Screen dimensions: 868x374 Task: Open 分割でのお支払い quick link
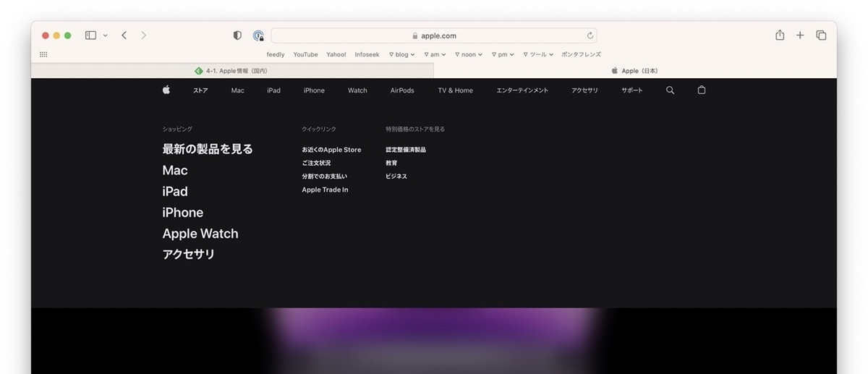pyautogui.click(x=325, y=177)
